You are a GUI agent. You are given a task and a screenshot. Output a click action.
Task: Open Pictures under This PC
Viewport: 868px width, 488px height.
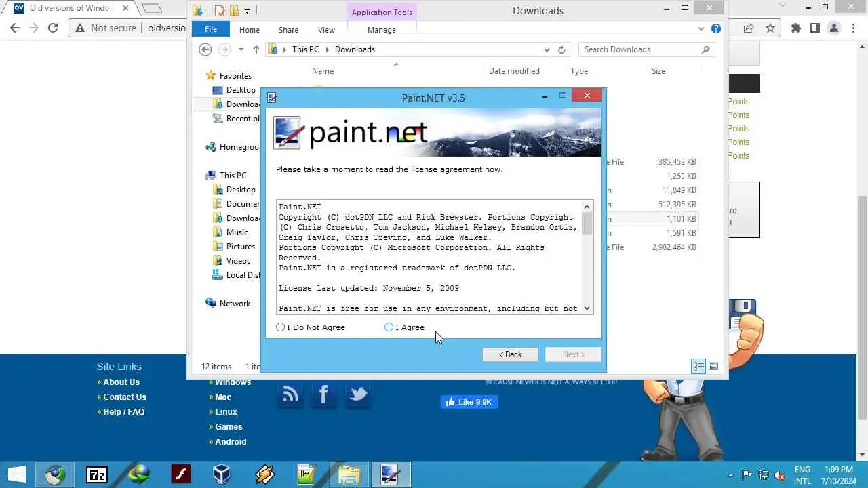[x=240, y=247]
